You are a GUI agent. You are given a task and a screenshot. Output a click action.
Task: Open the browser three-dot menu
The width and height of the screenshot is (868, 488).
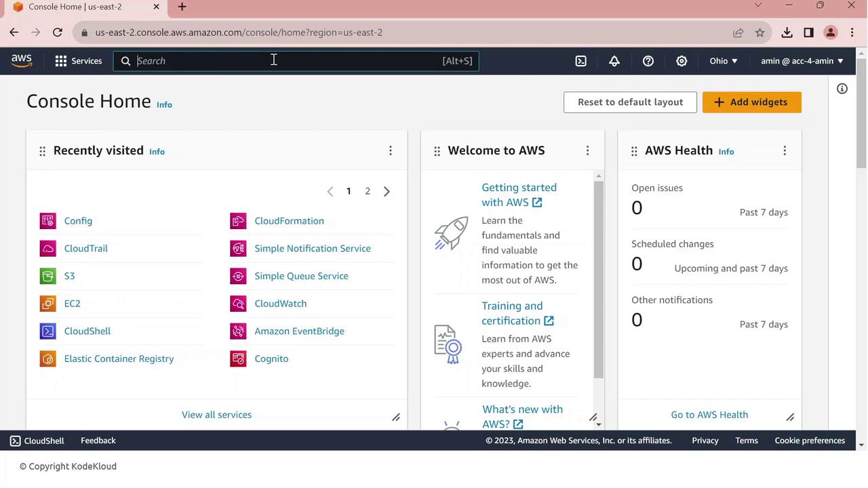[852, 33]
